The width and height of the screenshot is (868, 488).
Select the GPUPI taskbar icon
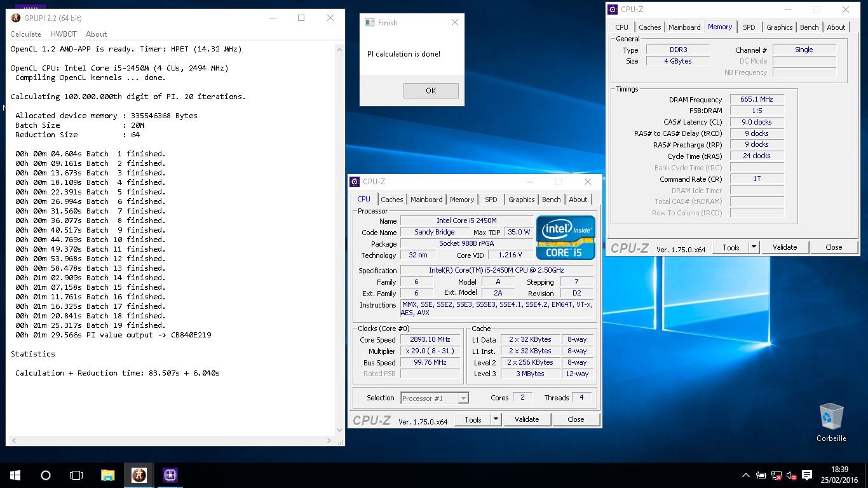[x=139, y=475]
